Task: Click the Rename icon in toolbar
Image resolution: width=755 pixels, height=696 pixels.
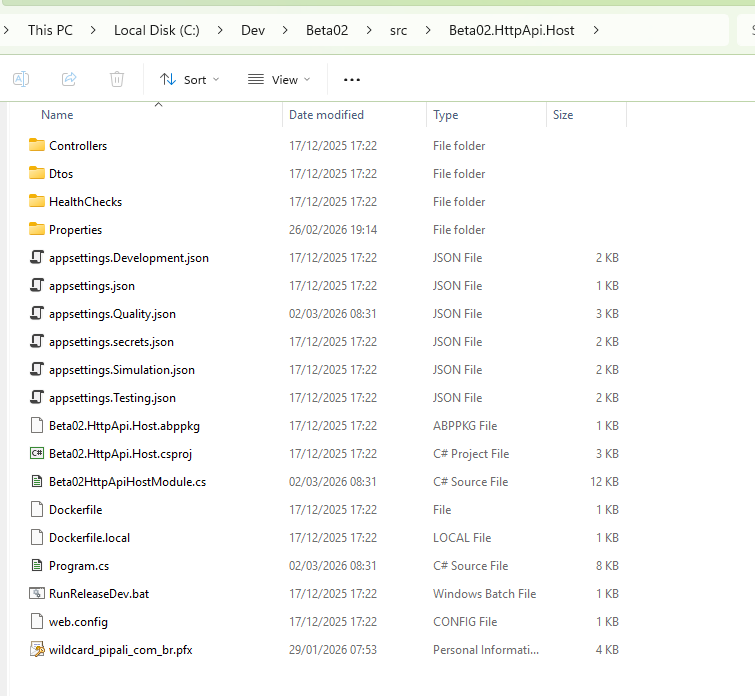Action: click(21, 79)
